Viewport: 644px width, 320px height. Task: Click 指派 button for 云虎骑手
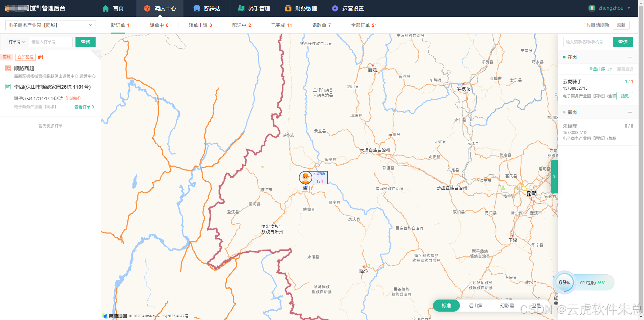point(625,96)
